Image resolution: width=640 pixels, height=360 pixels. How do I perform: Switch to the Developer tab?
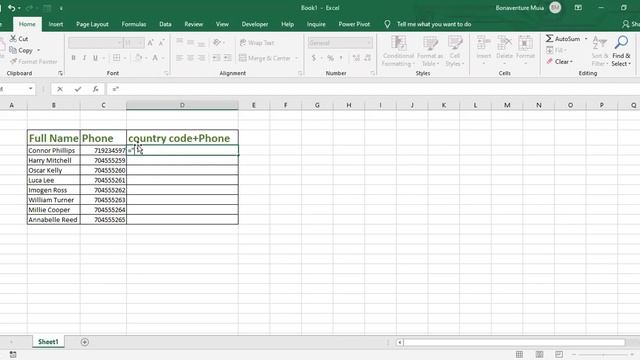(x=255, y=24)
